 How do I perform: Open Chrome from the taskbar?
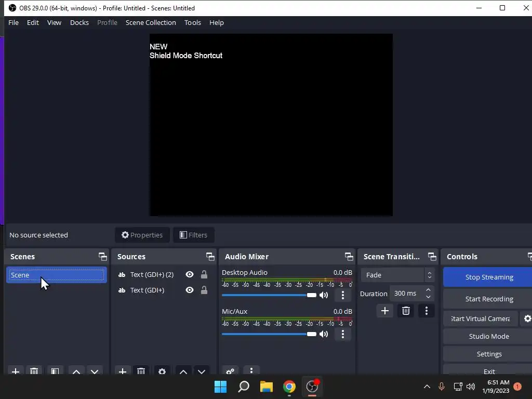[x=289, y=387]
